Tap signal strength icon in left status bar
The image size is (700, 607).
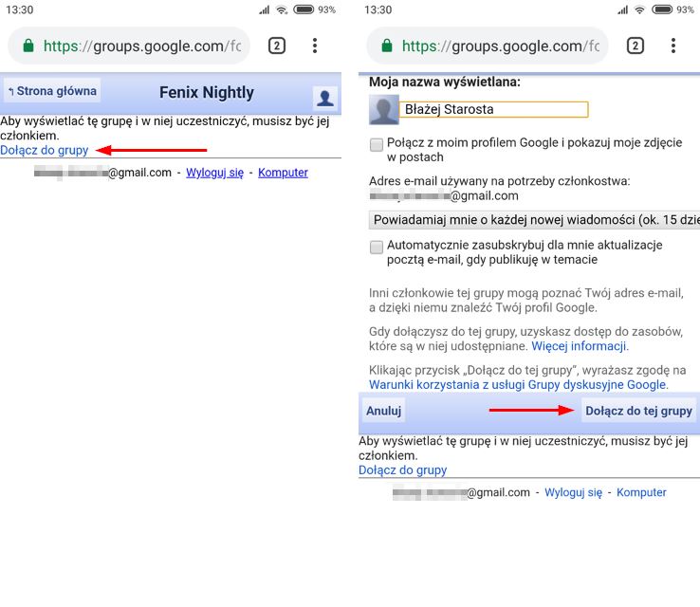pos(265,9)
